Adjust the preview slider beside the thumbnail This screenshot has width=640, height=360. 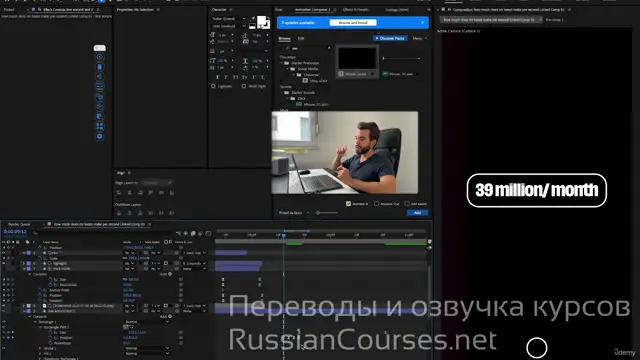[401, 58]
